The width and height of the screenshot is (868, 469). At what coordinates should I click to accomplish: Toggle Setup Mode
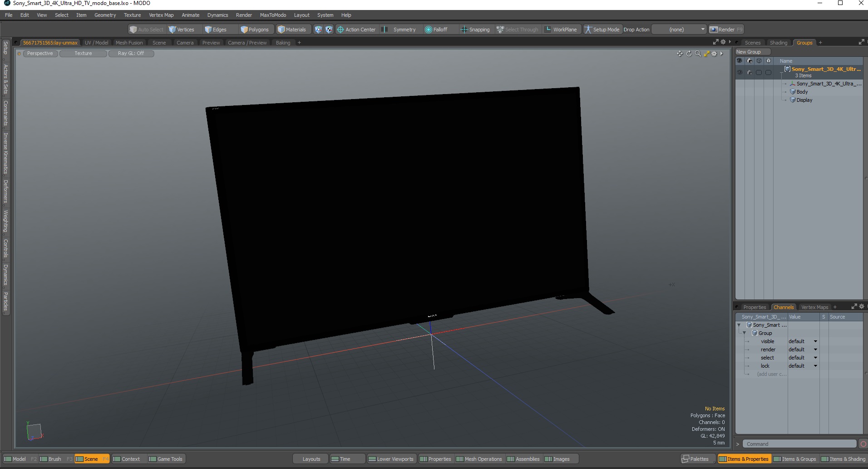click(x=602, y=30)
